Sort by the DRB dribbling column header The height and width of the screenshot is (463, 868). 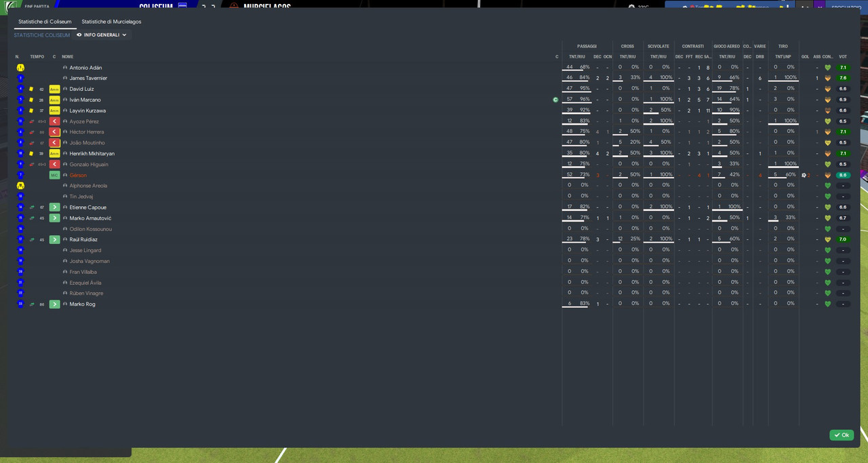(x=759, y=57)
